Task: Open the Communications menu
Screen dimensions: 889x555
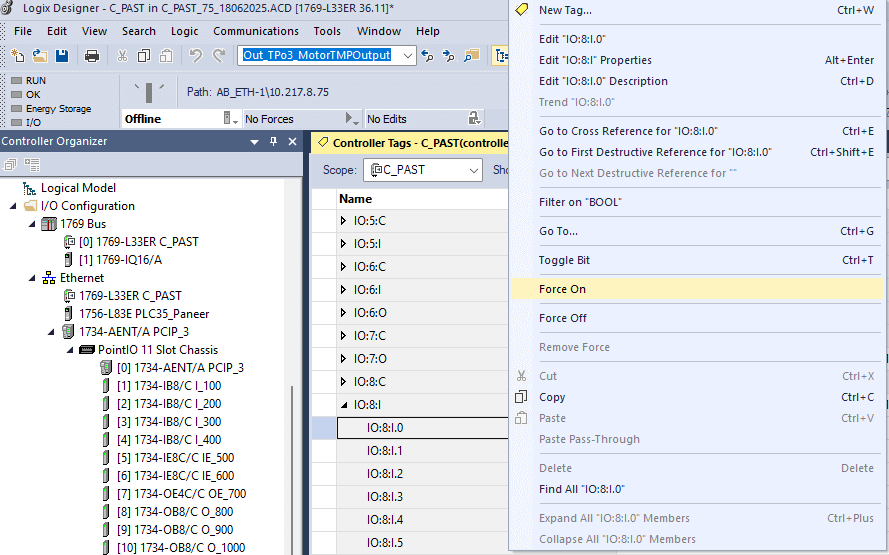Action: (256, 31)
